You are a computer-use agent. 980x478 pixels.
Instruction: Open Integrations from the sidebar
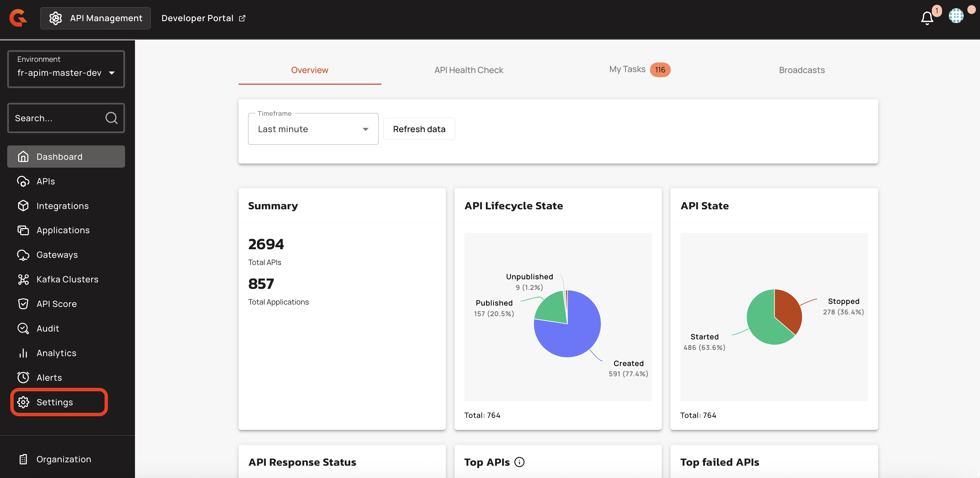[63, 206]
